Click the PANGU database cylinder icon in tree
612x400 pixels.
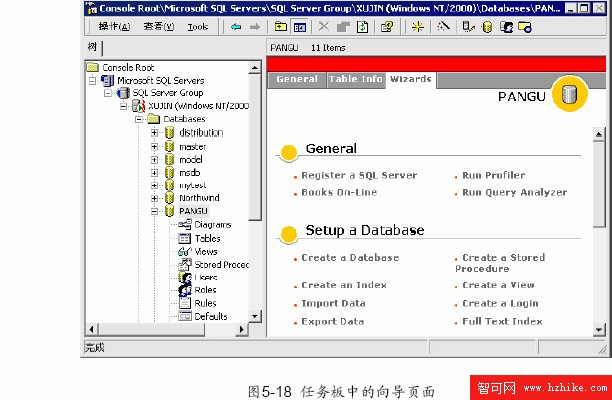tap(169, 211)
